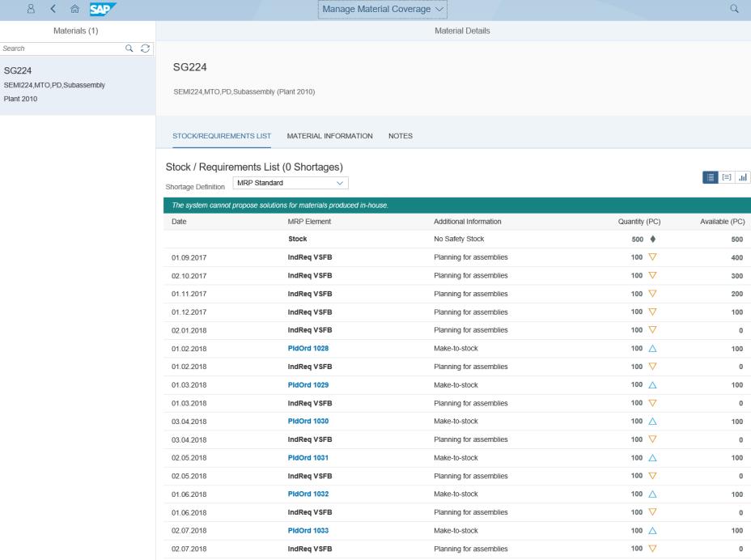Open the global search magnifier icon

(x=734, y=9)
